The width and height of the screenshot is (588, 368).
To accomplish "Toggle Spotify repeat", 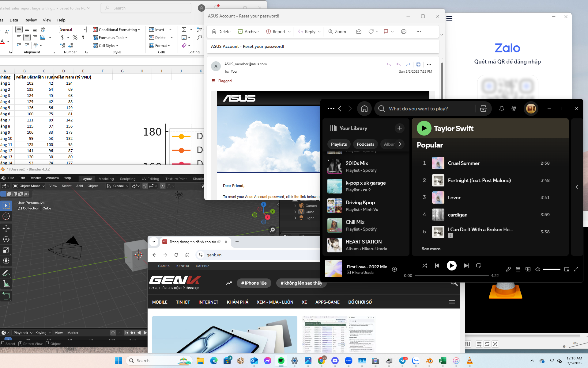I will coord(479,266).
